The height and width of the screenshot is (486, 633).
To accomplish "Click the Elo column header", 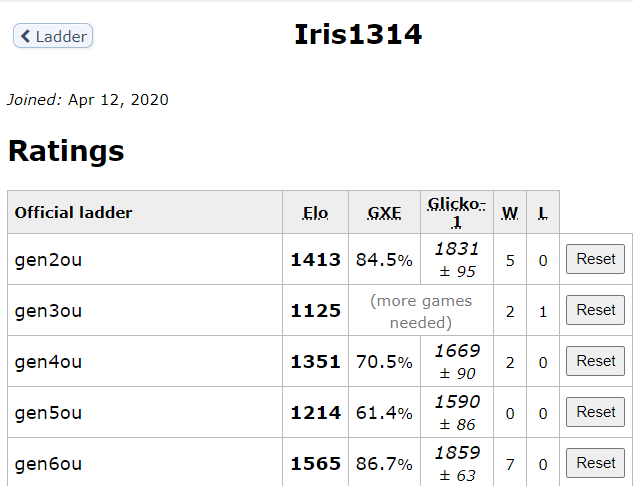I will pos(316,213).
